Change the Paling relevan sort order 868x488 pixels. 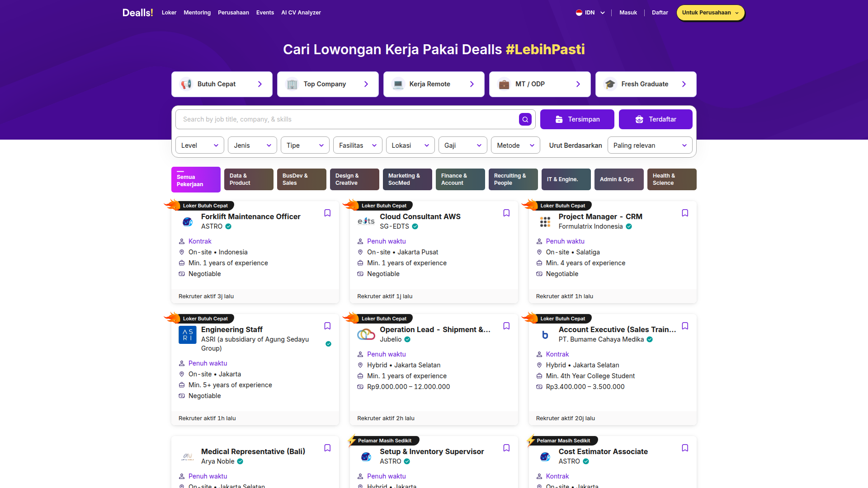[x=650, y=145]
